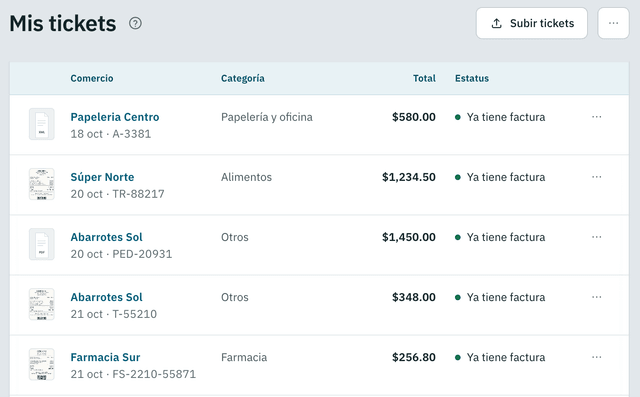640x397 pixels.
Task: Click the Subir tickets upload button
Action: pyautogui.click(x=531, y=23)
